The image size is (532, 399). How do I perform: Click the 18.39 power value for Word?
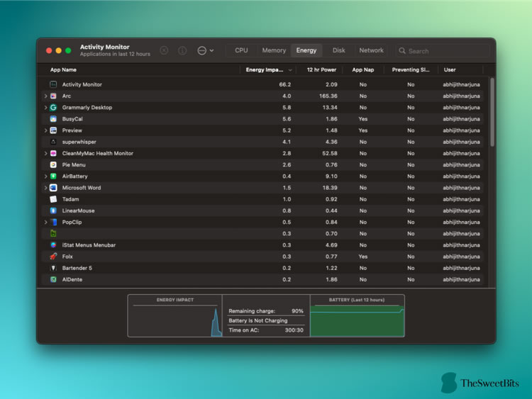click(330, 188)
